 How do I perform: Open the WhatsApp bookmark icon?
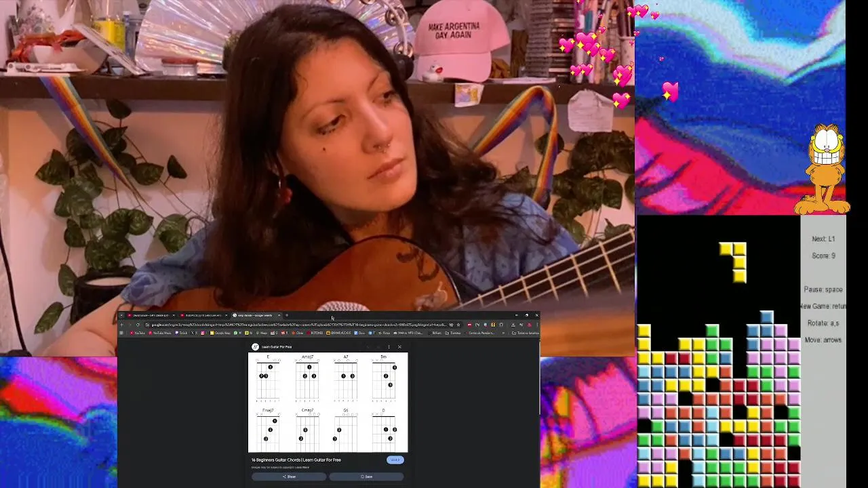pyautogui.click(x=235, y=333)
